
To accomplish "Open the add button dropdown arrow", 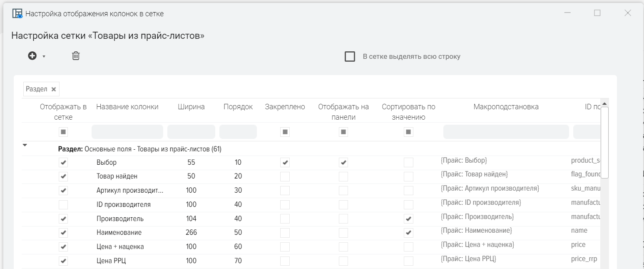I will [44, 56].
